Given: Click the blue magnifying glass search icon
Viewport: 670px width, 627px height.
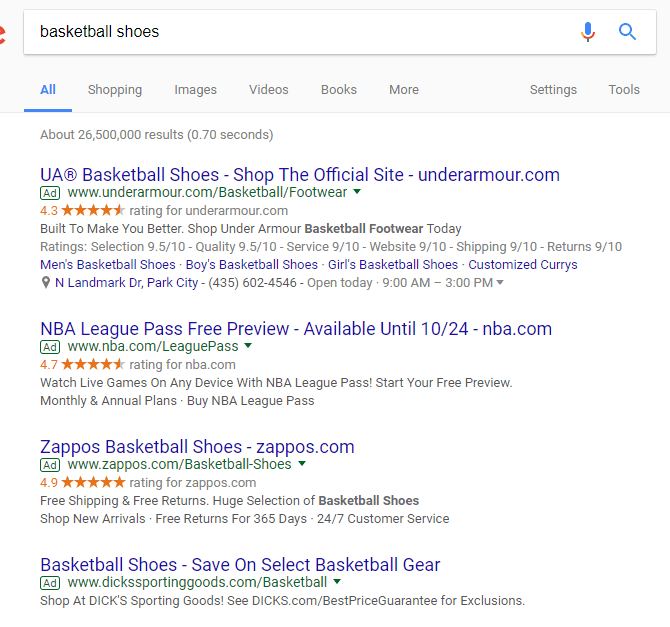Looking at the screenshot, I should (x=628, y=32).
